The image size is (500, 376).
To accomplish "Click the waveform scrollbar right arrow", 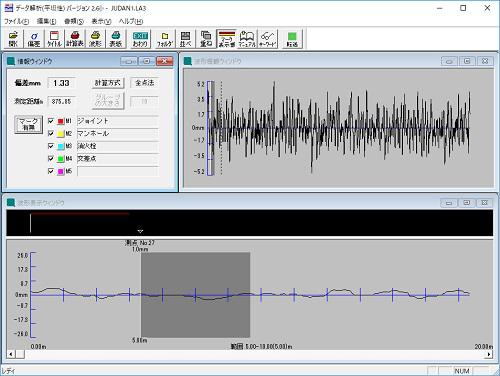I will pos(489,354).
